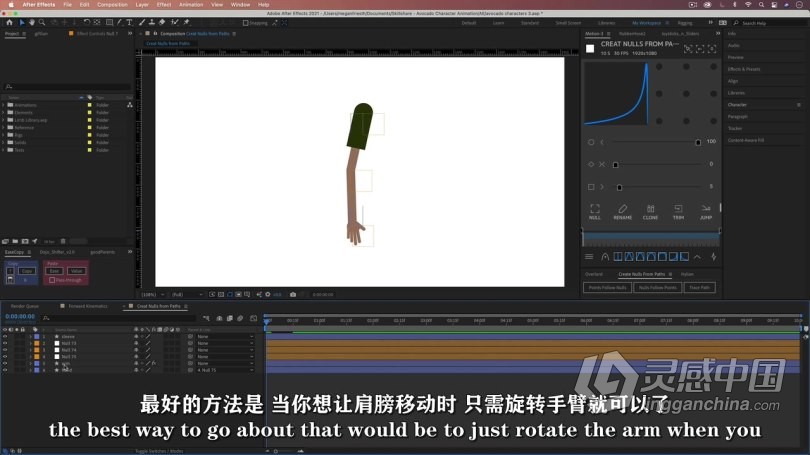Select the Pen tool
The width and height of the screenshot is (810, 455).
[119, 23]
